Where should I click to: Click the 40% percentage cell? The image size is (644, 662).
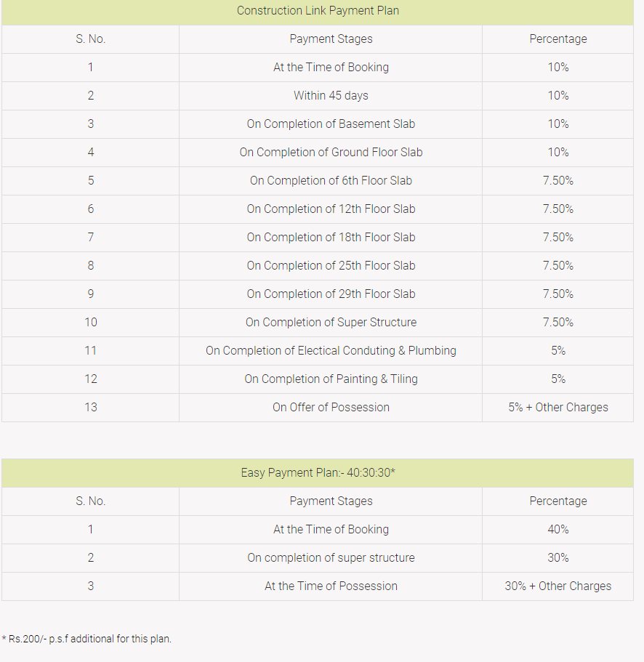click(558, 530)
